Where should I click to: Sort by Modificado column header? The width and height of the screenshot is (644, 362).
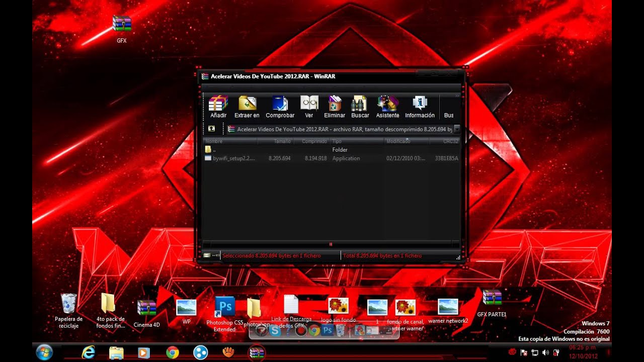[x=407, y=141]
